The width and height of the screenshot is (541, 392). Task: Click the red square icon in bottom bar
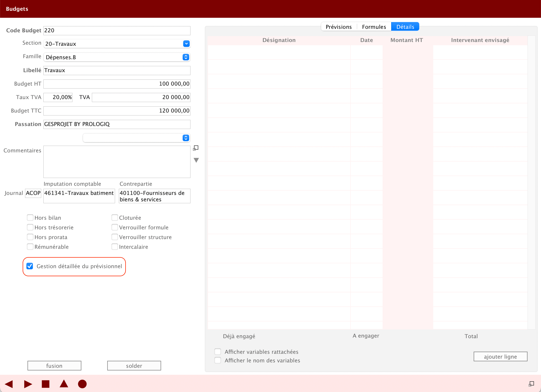click(x=46, y=384)
